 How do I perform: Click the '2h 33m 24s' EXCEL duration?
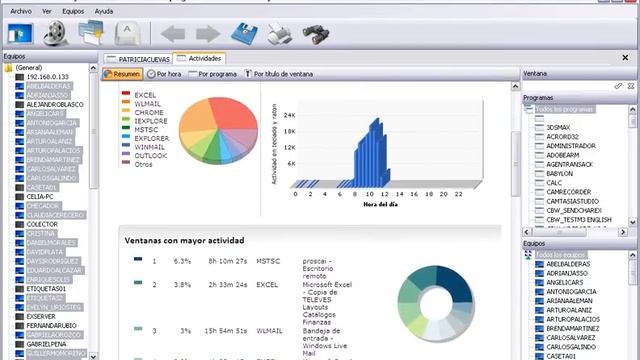point(228,284)
